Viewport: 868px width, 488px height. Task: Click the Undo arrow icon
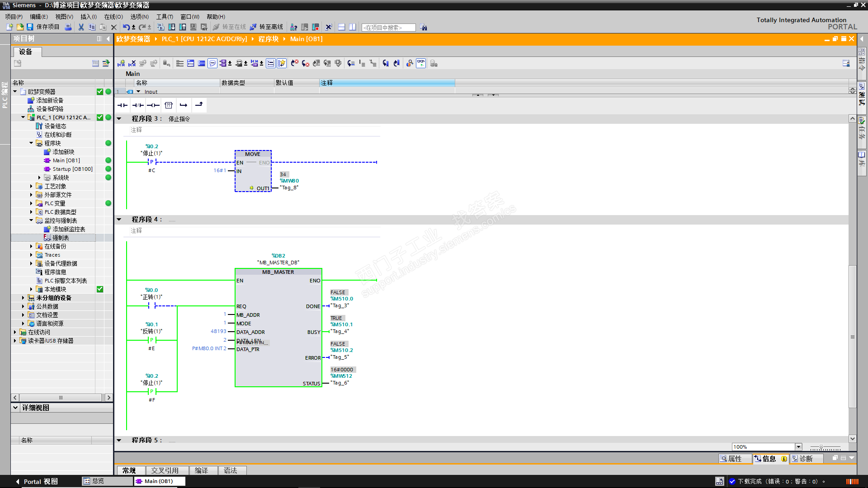(126, 27)
